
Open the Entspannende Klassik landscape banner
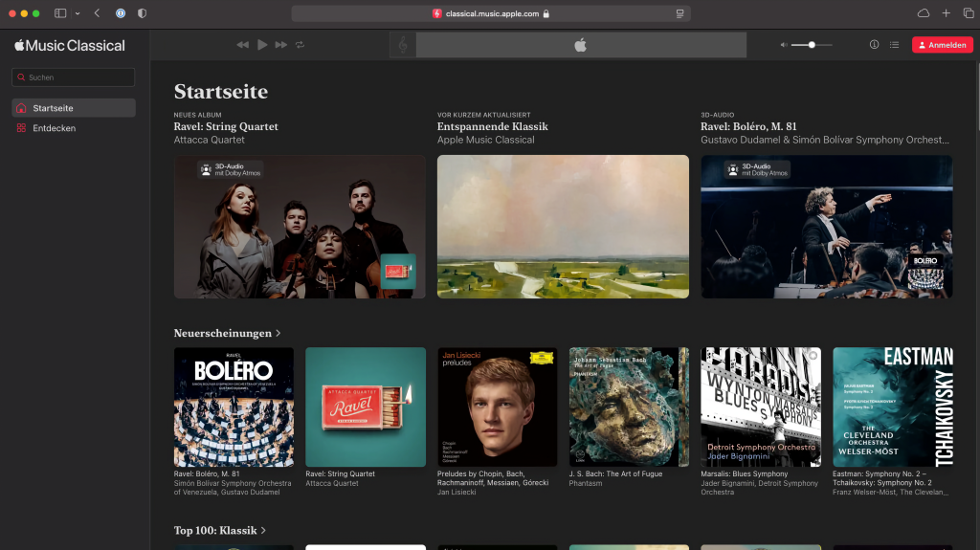coord(563,227)
